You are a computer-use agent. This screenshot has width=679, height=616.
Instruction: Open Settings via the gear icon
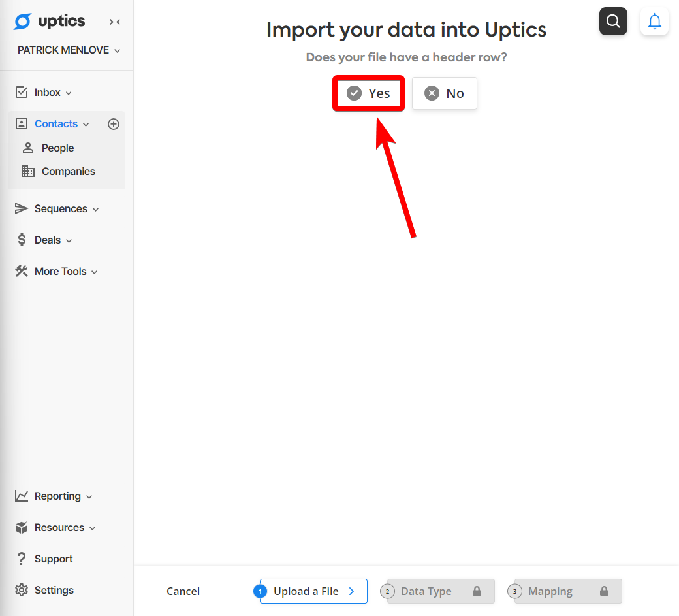21,590
